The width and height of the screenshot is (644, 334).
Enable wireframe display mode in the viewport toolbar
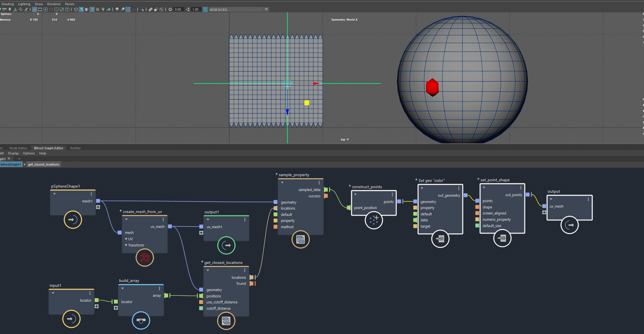click(76, 9)
